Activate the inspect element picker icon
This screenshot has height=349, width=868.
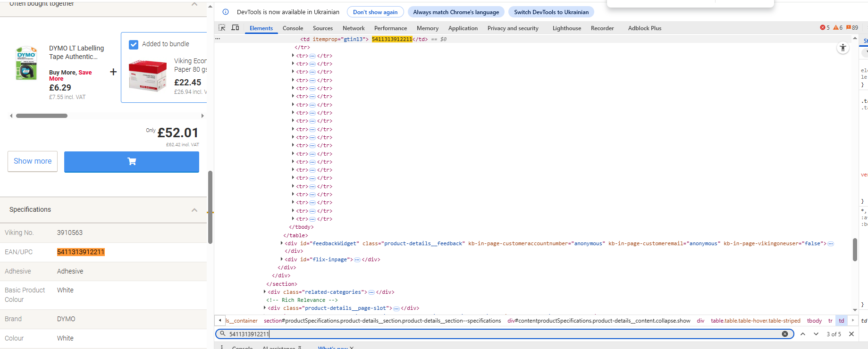pyautogui.click(x=222, y=28)
